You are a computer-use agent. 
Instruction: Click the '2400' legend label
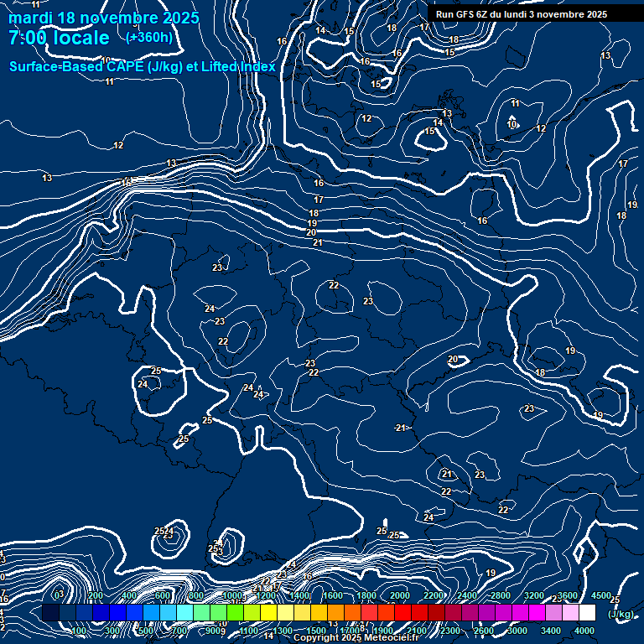click(x=467, y=595)
